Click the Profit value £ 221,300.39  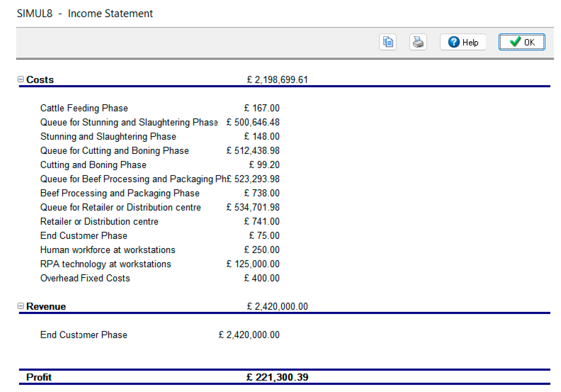tap(277, 377)
